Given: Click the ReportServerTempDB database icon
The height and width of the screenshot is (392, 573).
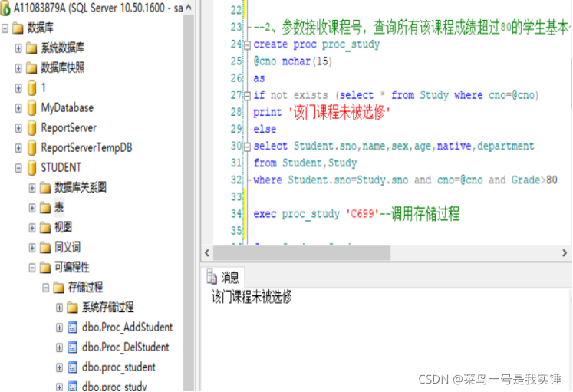Looking at the screenshot, I should 31,147.
